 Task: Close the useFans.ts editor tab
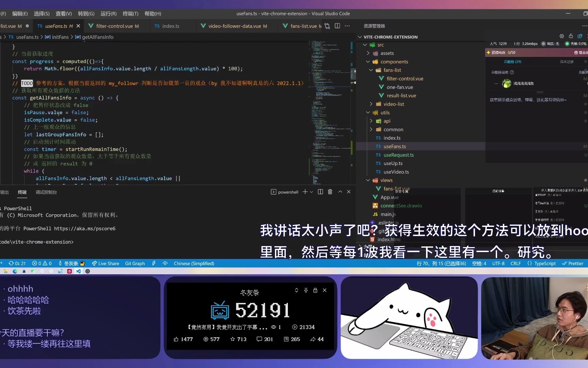tap(78, 26)
